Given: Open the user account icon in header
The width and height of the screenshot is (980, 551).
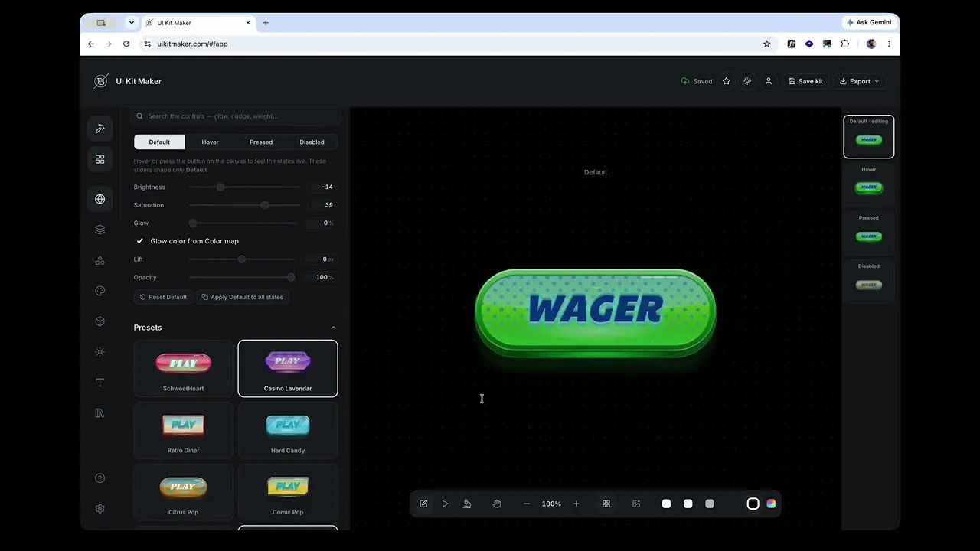Looking at the screenshot, I should (x=769, y=81).
